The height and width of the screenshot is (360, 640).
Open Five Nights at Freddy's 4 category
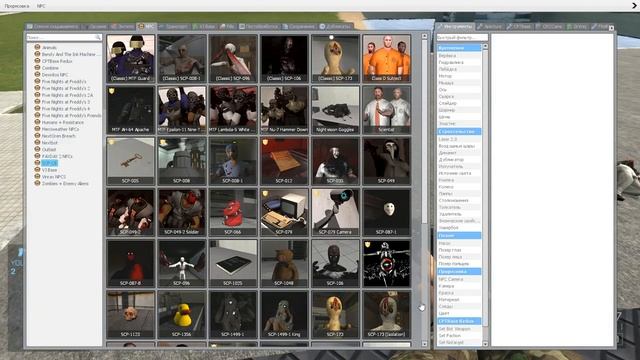coord(65,109)
